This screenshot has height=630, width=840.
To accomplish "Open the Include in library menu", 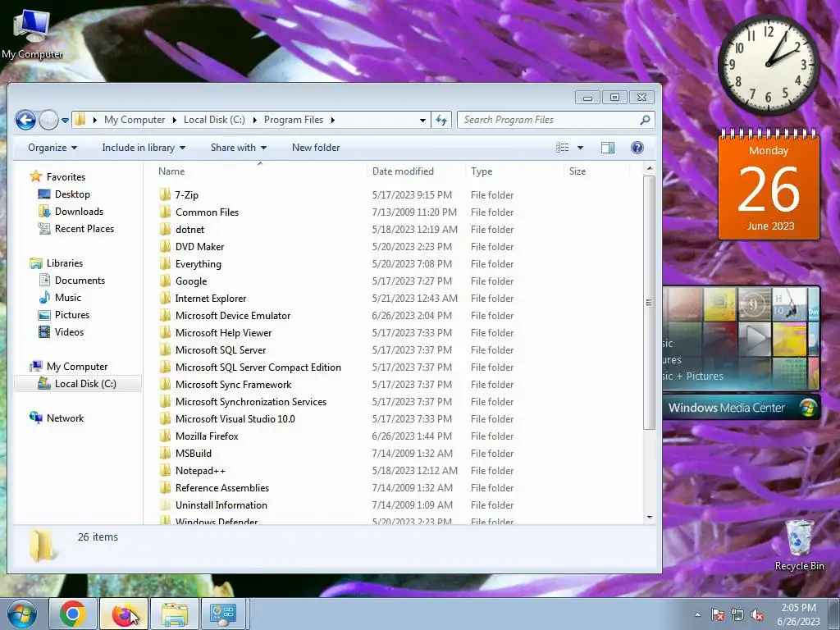I will click(144, 148).
